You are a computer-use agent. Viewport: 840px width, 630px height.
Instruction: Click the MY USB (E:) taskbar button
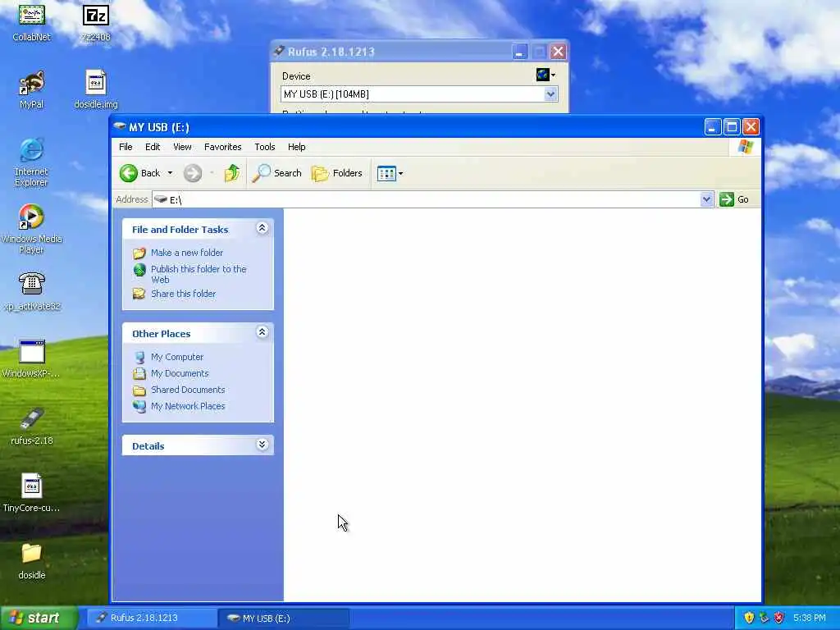click(284, 618)
